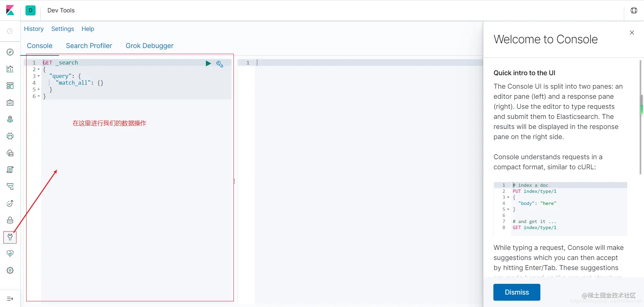Screen dimensions: 644x307
Task: Switch to the Search Profiler tab
Action: [x=89, y=46]
